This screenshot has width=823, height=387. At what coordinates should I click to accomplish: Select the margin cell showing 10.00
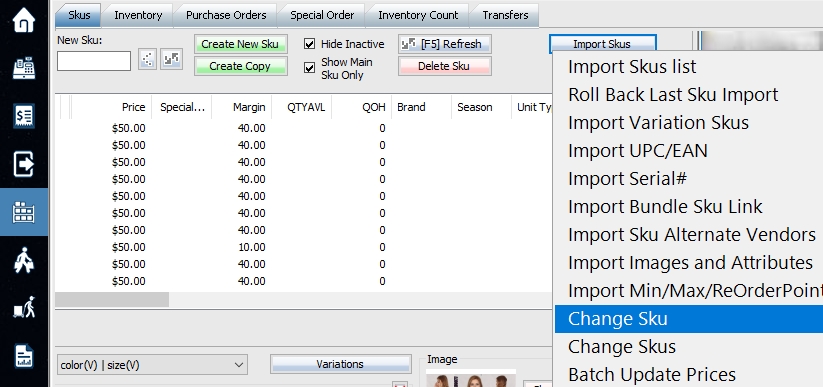(x=251, y=247)
